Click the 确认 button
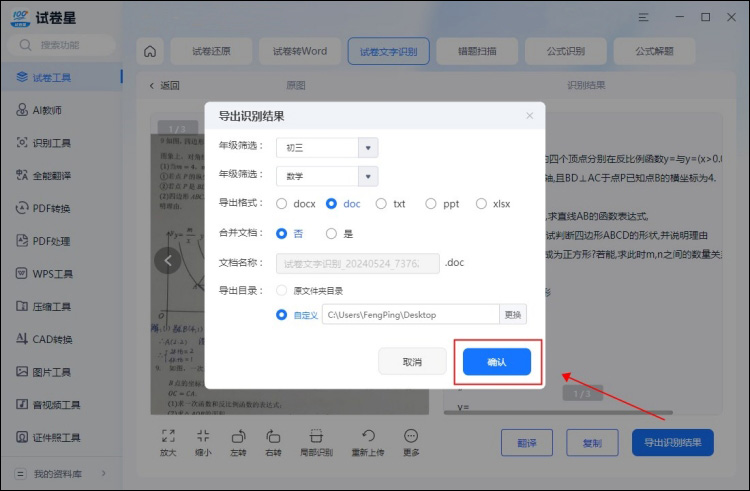This screenshot has width=750, height=491. pyautogui.click(x=496, y=362)
